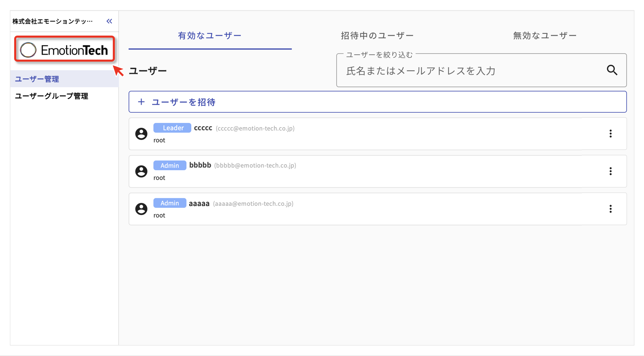The width and height of the screenshot is (644, 356).
Task: Click the Admin badge on bbbbb
Action: point(170,166)
